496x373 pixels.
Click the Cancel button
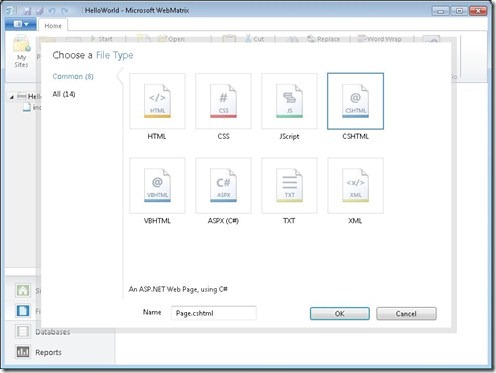406,314
